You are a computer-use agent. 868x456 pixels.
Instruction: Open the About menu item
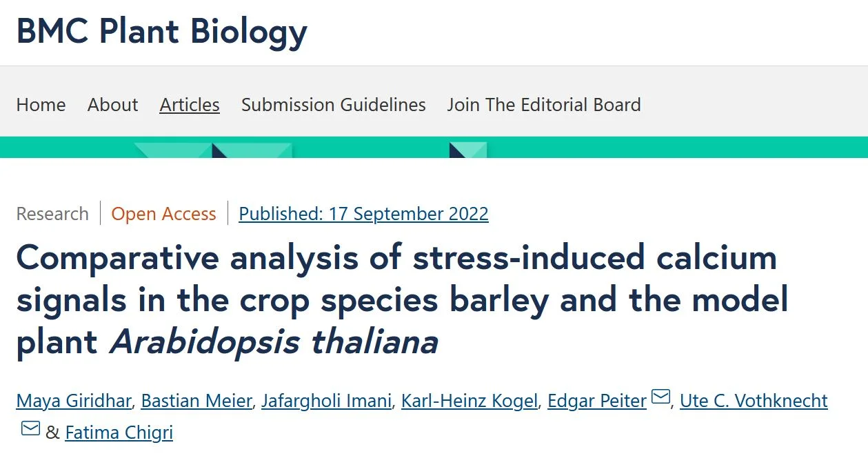(112, 105)
